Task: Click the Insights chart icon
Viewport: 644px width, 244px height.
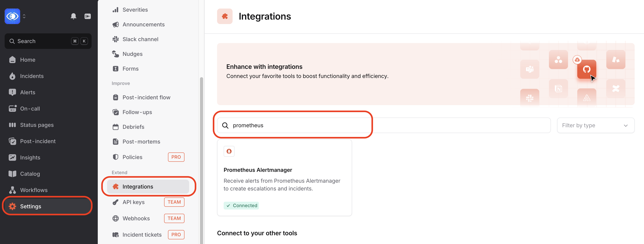Action: coord(12,157)
